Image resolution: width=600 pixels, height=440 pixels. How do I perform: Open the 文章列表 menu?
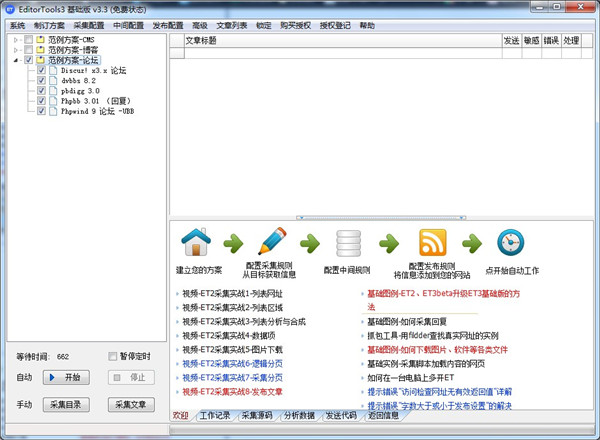click(x=232, y=26)
